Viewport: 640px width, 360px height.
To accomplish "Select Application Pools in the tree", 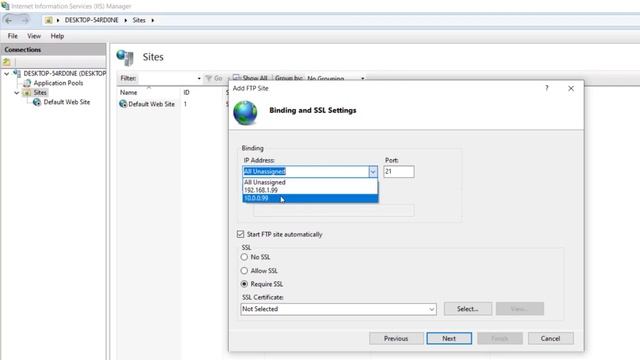I will [x=58, y=83].
